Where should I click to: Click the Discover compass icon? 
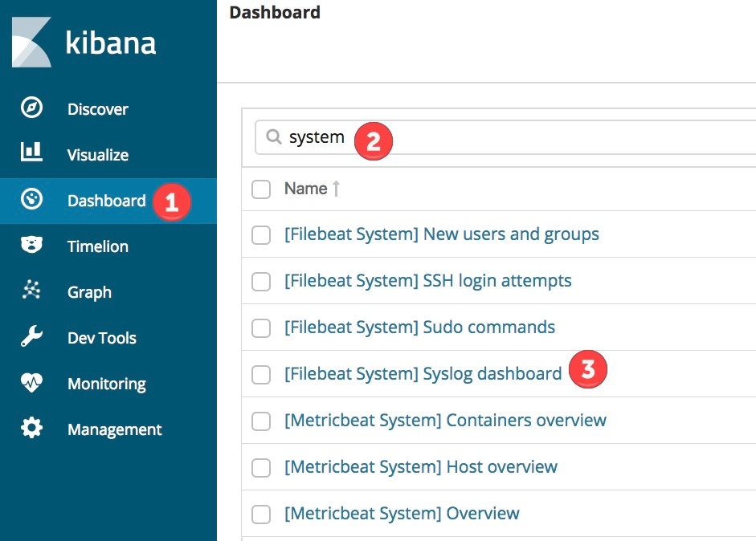click(x=32, y=108)
